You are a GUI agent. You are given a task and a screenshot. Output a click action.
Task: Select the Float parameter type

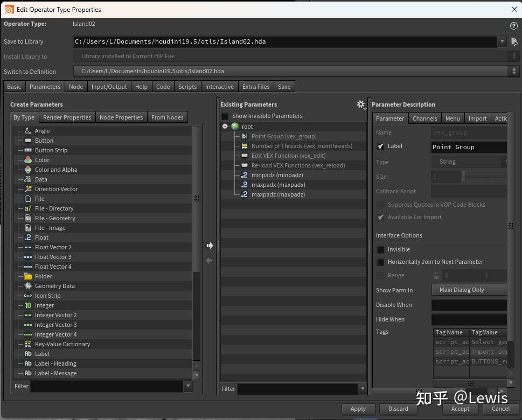(41, 237)
